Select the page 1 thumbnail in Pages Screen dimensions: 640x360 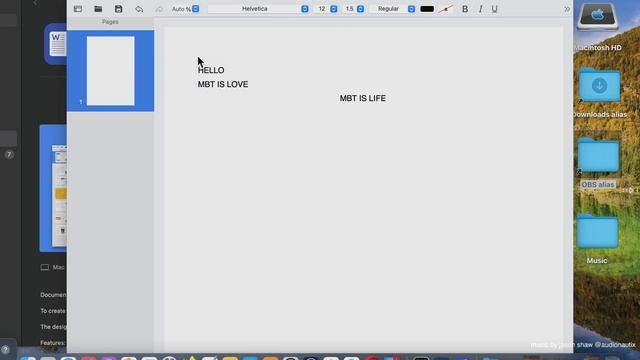[x=111, y=71]
